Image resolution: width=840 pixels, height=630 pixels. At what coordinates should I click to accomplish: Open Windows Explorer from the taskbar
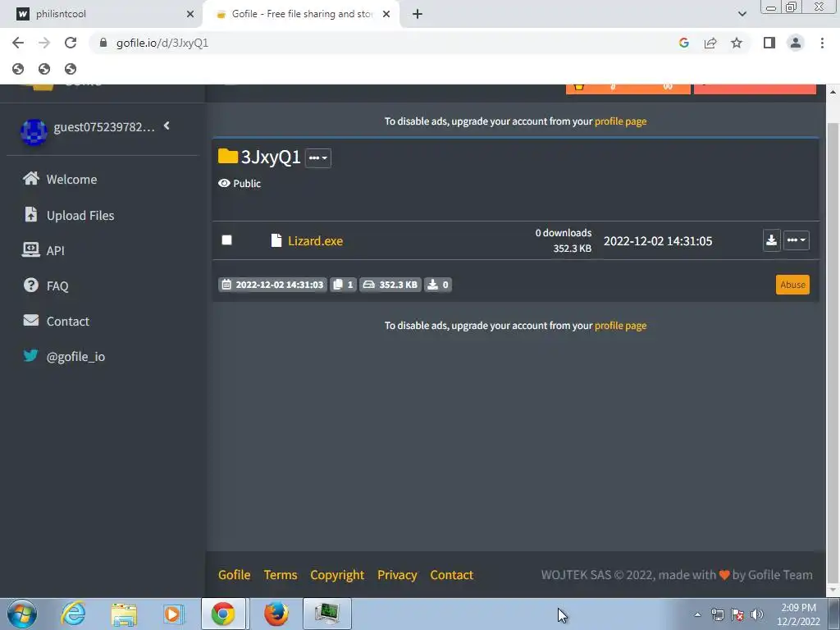pyautogui.click(x=124, y=614)
